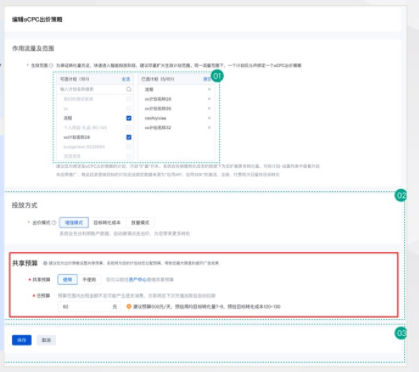The image size is (419, 372).
Task: Click xx计划通用35 text in selected list
Action: (x=158, y=109)
